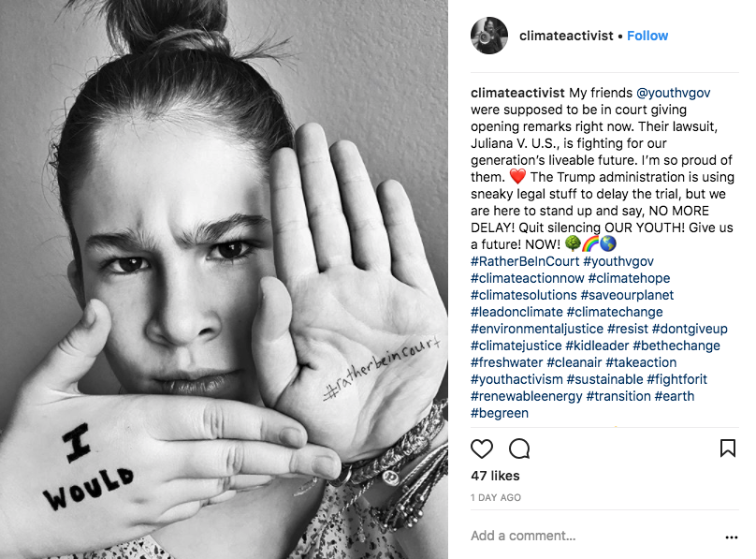
Task: Open the #saveourplanet hashtag
Action: pyautogui.click(x=627, y=295)
